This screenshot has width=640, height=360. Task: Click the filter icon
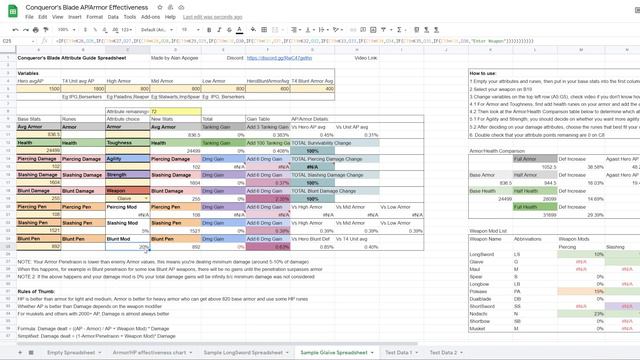pos(383,30)
